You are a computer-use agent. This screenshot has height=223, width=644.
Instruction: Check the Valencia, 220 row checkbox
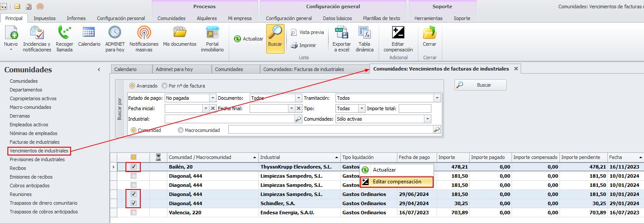(x=134, y=213)
